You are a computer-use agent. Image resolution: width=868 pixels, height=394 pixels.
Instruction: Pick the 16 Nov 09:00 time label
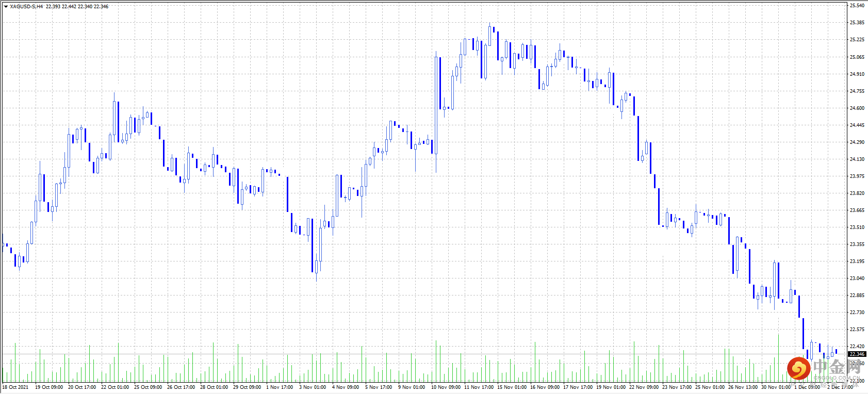click(x=545, y=387)
